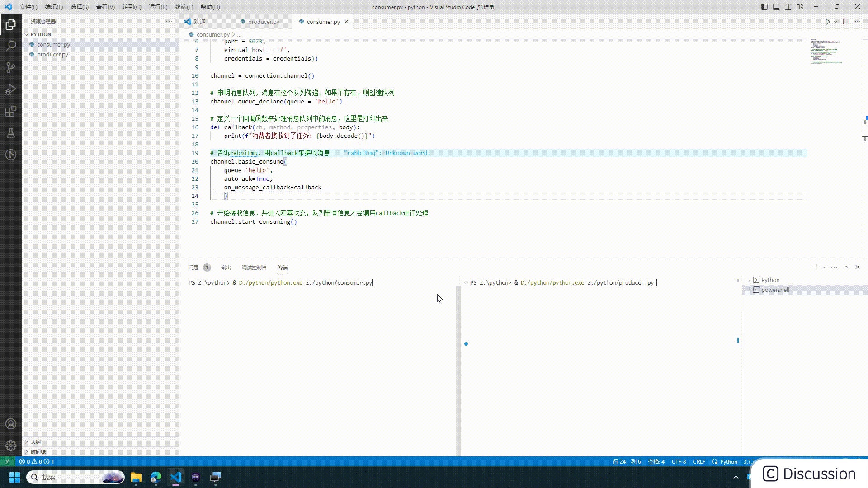Toggle primary sidebar layout button
This screenshot has height=488, width=868.
[764, 7]
